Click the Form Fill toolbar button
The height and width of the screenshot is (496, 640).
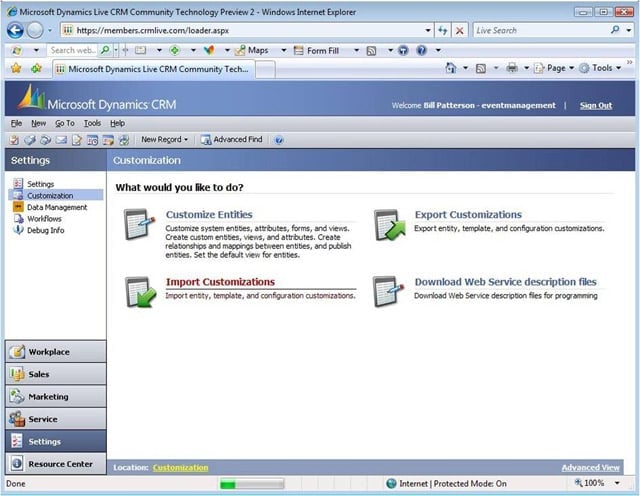317,51
